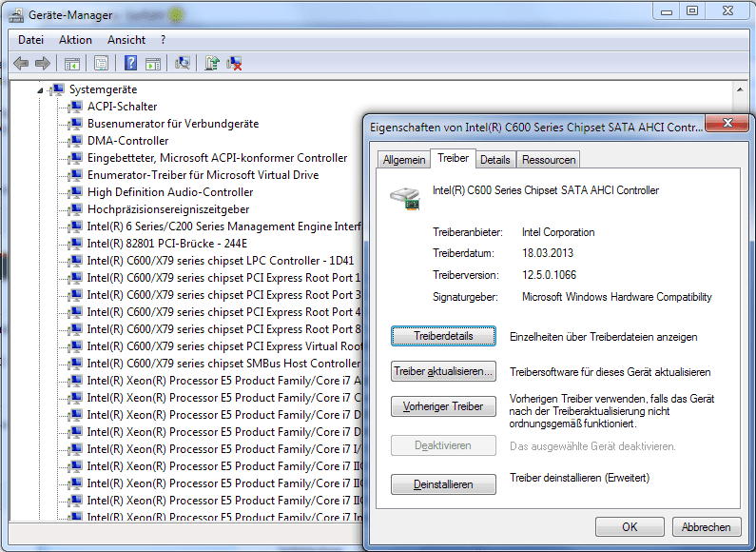
Task: Click the SATA controller device icon in dialog
Action: tap(405, 198)
